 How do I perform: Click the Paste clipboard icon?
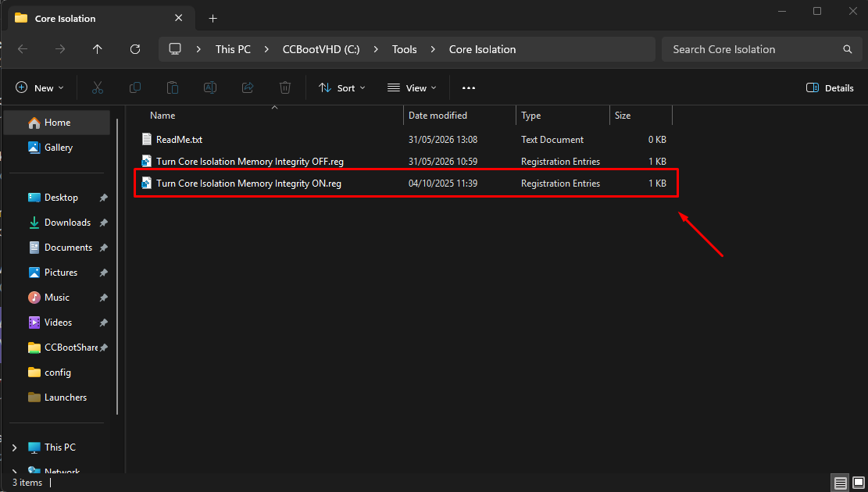[172, 87]
